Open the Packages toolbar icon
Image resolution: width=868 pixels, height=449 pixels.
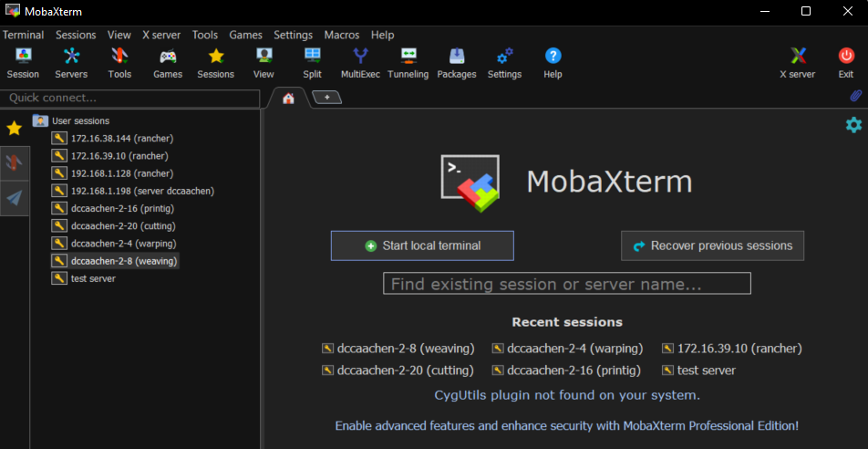tap(456, 63)
